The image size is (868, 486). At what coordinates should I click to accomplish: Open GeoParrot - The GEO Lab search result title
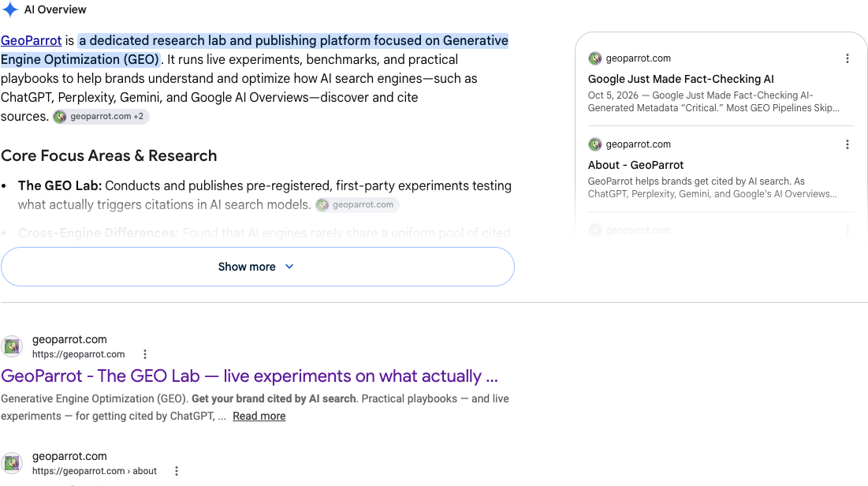pos(249,376)
